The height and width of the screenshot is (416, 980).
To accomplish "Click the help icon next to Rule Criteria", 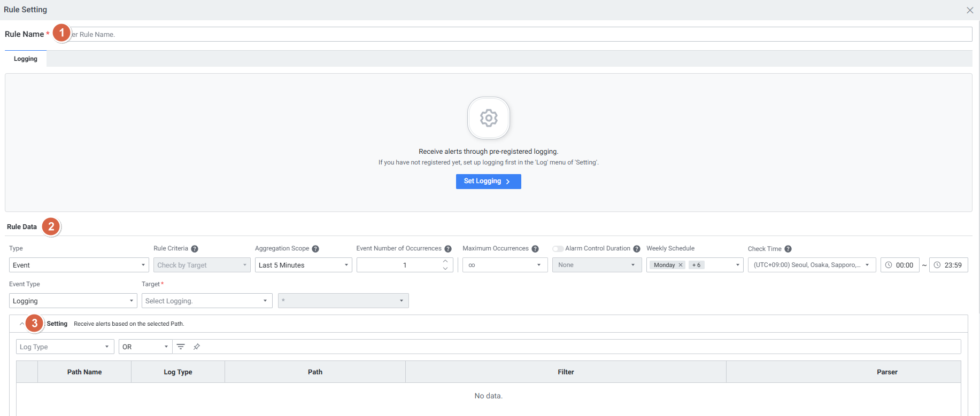I will click(195, 249).
